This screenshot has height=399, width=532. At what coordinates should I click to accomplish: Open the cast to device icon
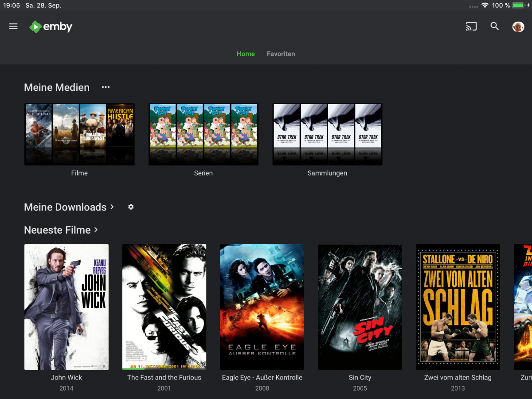click(471, 27)
